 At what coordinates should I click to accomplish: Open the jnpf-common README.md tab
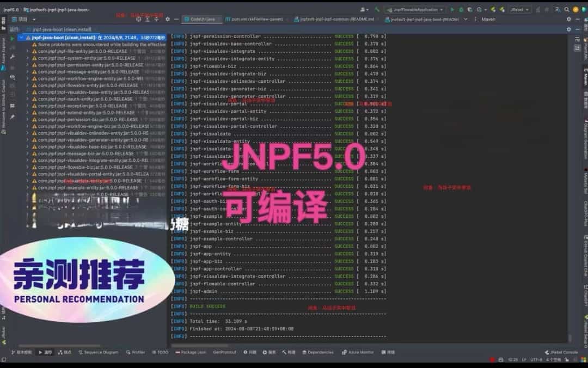(334, 19)
